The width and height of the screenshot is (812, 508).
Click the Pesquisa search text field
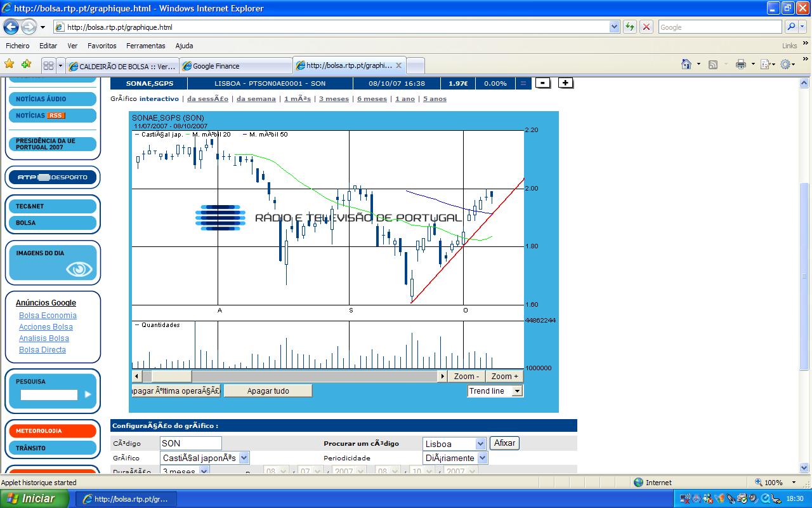(x=49, y=395)
